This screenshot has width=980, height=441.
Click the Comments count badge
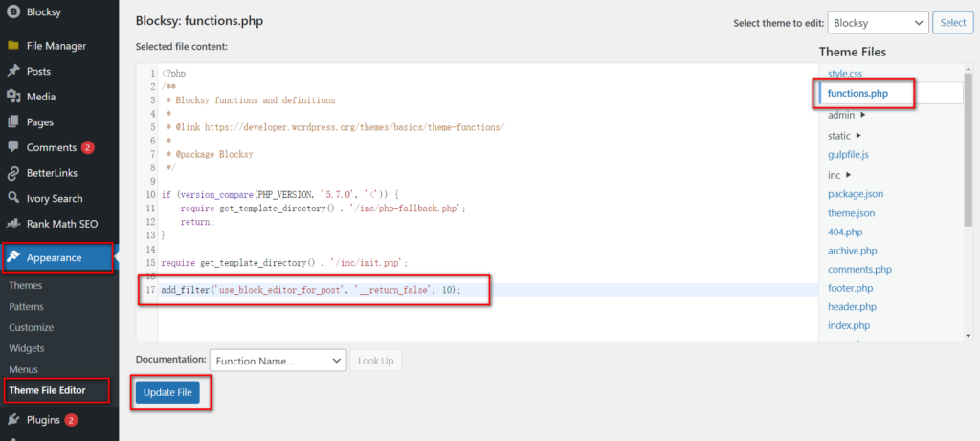(x=87, y=148)
